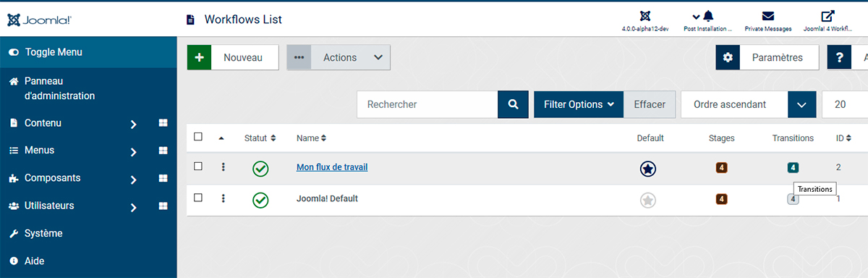Screen dimensions: 868x278
Task: Open Contenu dashboard grid icon
Action: 163,123
